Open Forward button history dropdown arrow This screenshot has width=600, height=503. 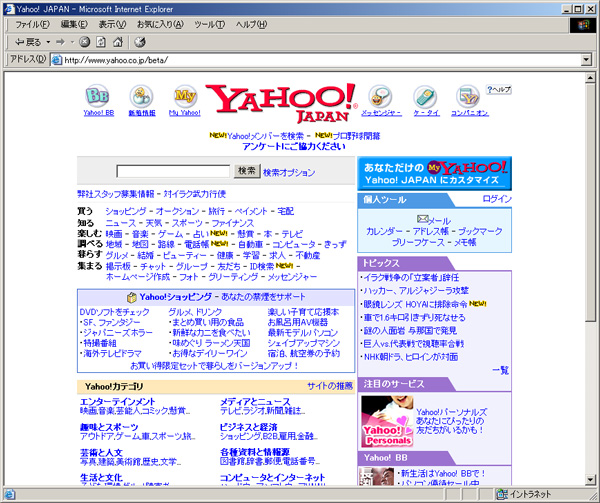[x=72, y=42]
